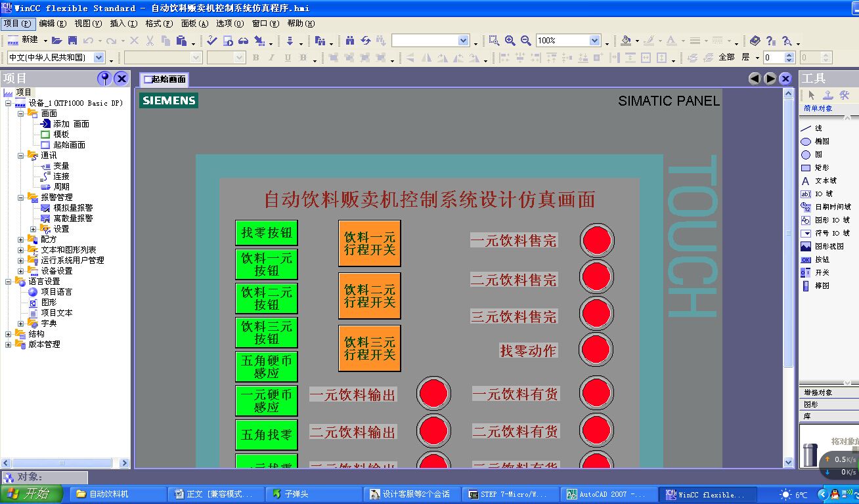Open the 格式(F) menu

tap(159, 23)
